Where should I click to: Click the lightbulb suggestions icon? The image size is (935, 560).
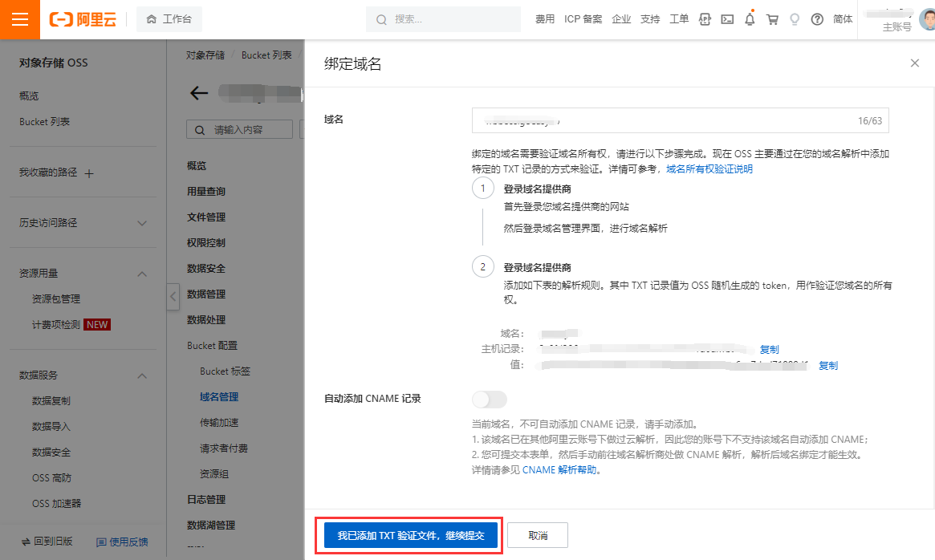tap(795, 19)
